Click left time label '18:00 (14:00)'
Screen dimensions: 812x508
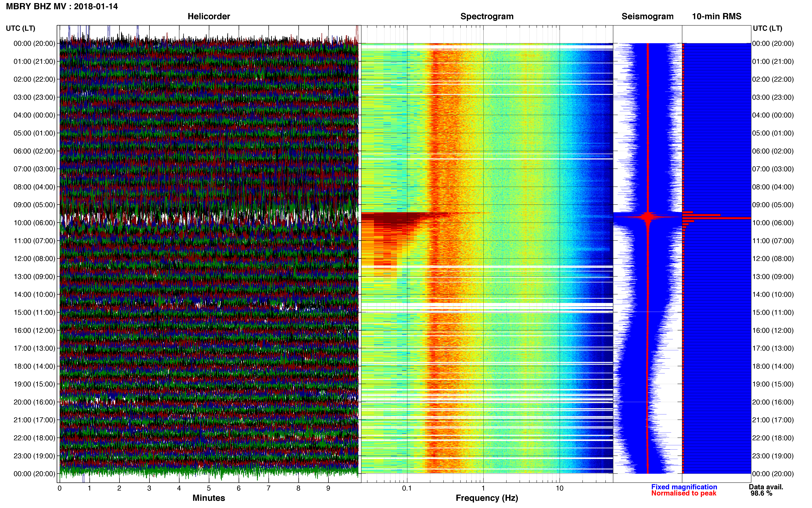(34, 366)
